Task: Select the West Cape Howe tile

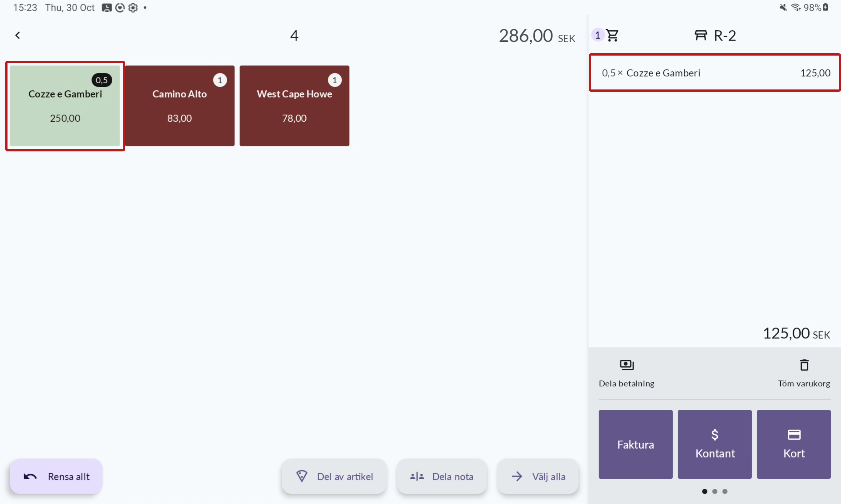Action: tap(295, 106)
